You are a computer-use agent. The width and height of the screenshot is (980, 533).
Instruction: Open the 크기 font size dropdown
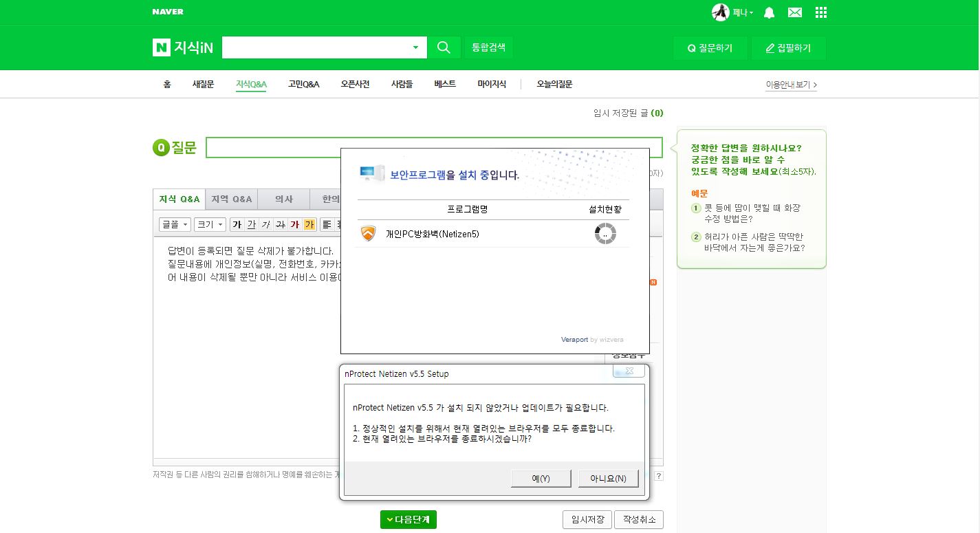point(210,224)
